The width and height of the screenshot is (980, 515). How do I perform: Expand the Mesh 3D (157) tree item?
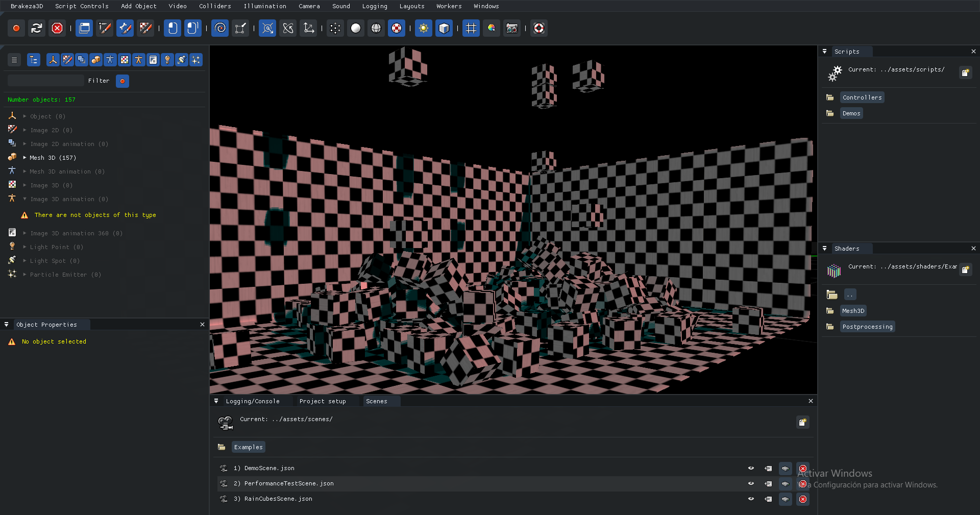coord(24,158)
